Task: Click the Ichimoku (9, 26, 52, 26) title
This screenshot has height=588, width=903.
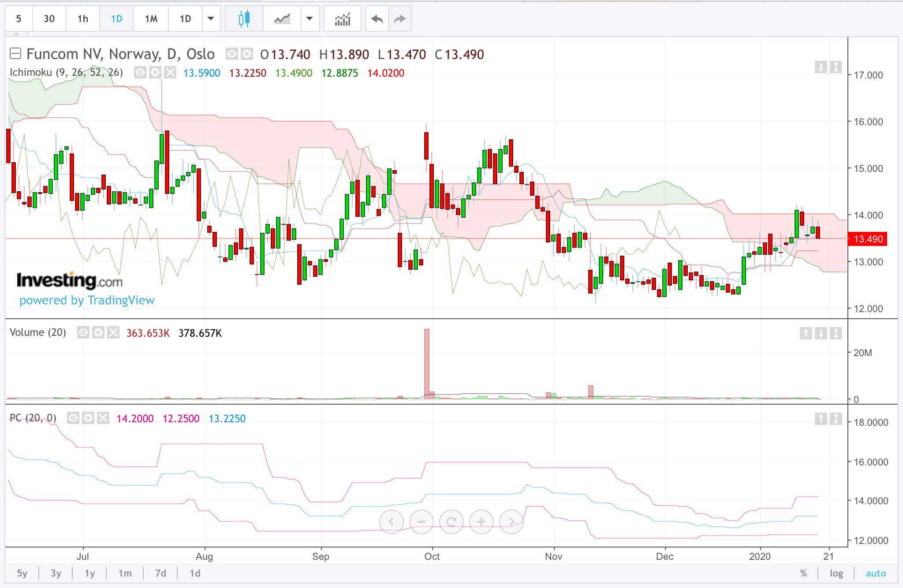Action: [66, 72]
